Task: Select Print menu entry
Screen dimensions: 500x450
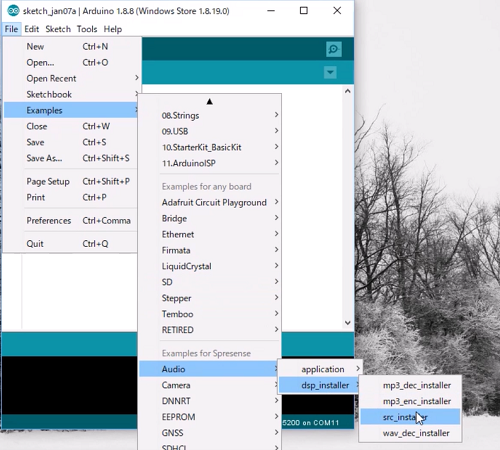Action: pos(71,197)
